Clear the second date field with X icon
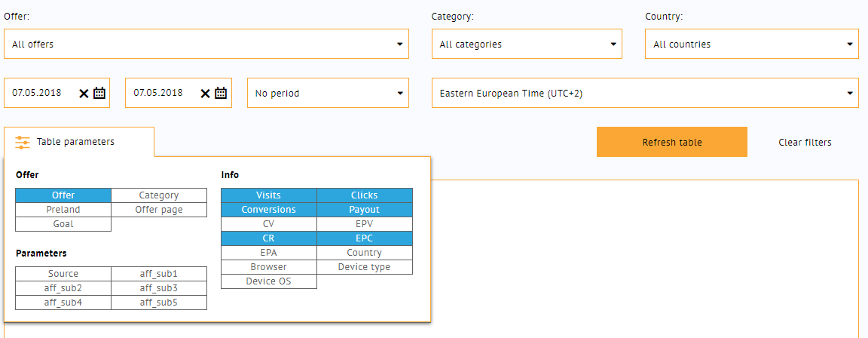 [205, 94]
